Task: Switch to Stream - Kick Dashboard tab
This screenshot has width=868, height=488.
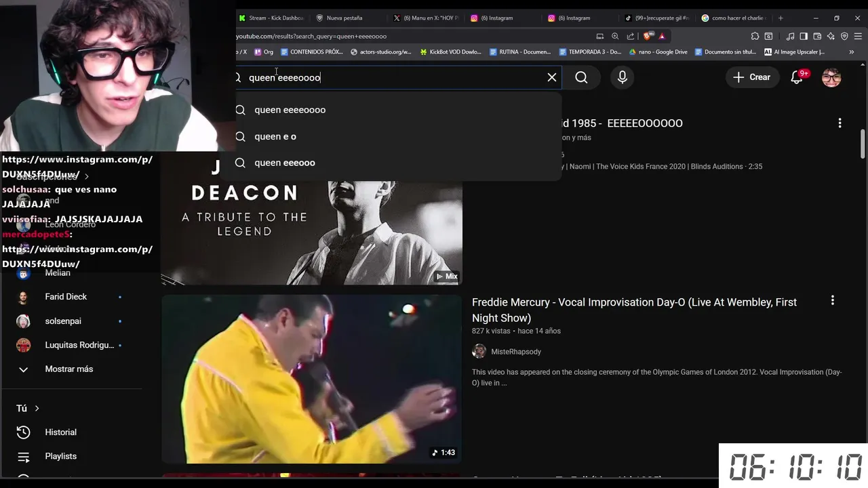Action: pos(271,18)
